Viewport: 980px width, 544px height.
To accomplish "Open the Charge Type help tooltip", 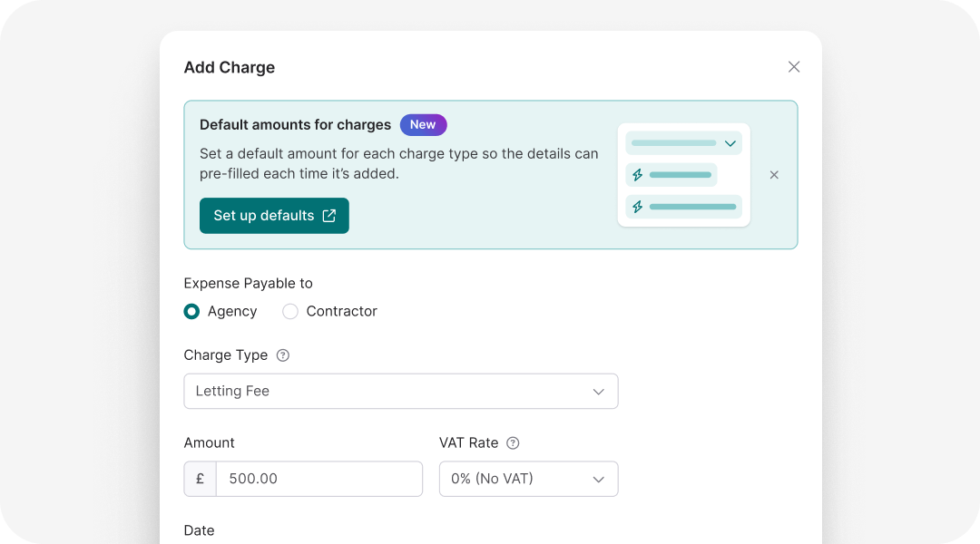I will click(x=282, y=355).
